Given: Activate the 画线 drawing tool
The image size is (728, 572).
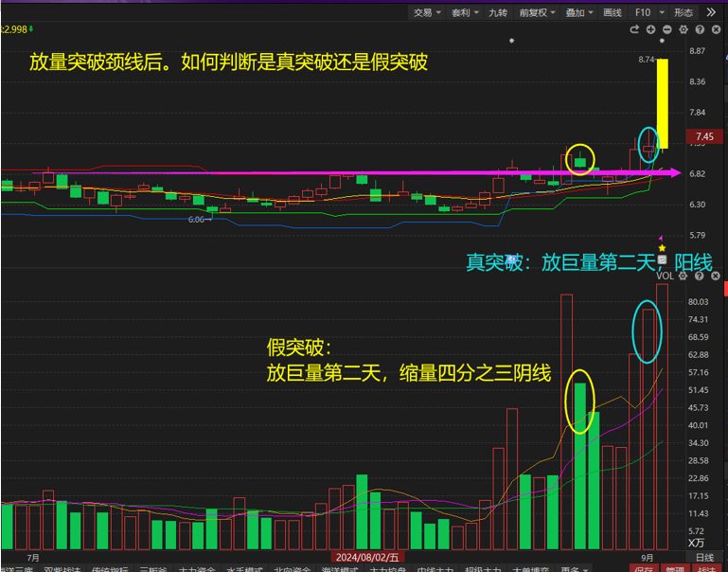Looking at the screenshot, I should click(613, 12).
